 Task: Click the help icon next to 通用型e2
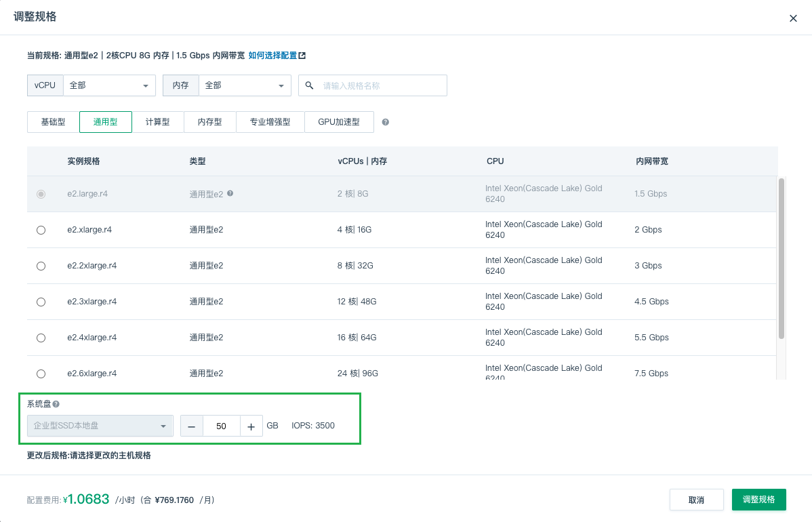[x=230, y=193]
